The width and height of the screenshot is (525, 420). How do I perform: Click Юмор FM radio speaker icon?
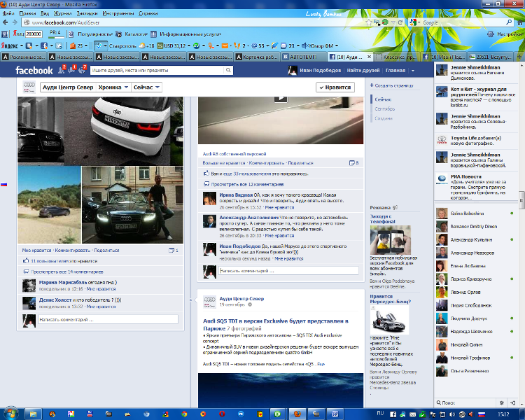[304, 45]
